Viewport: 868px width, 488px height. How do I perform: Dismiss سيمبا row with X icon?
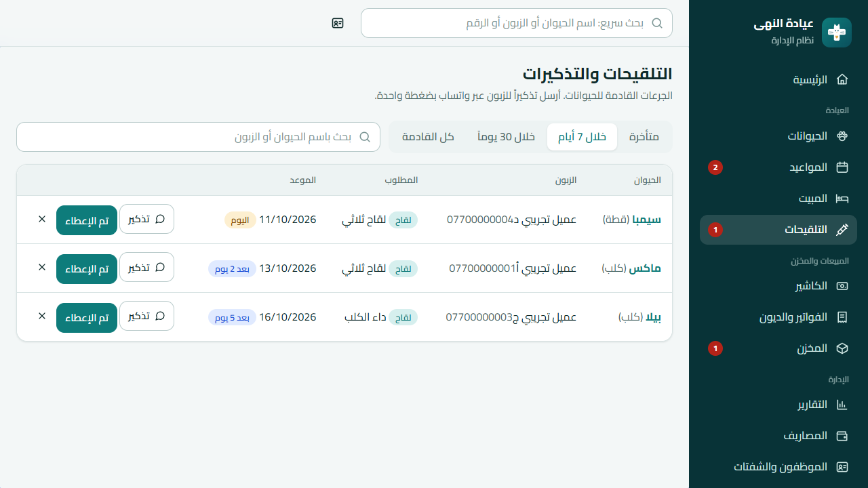(42, 220)
